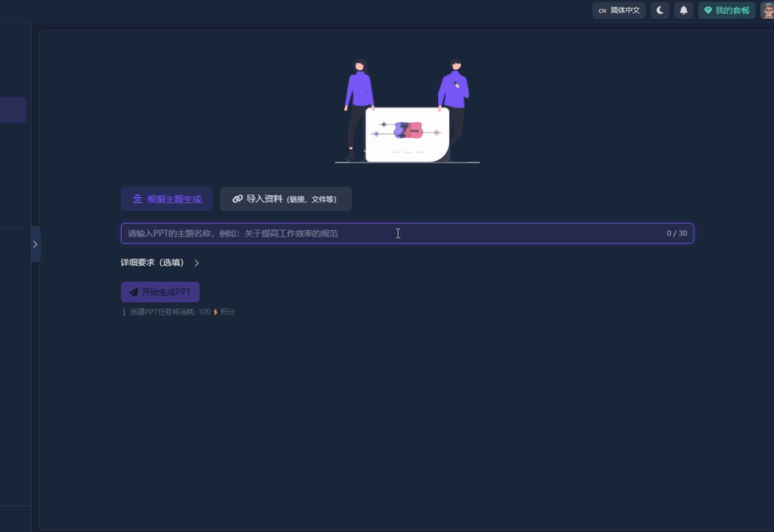Expand the collapsed left sidebar
774x532 pixels.
click(x=35, y=244)
